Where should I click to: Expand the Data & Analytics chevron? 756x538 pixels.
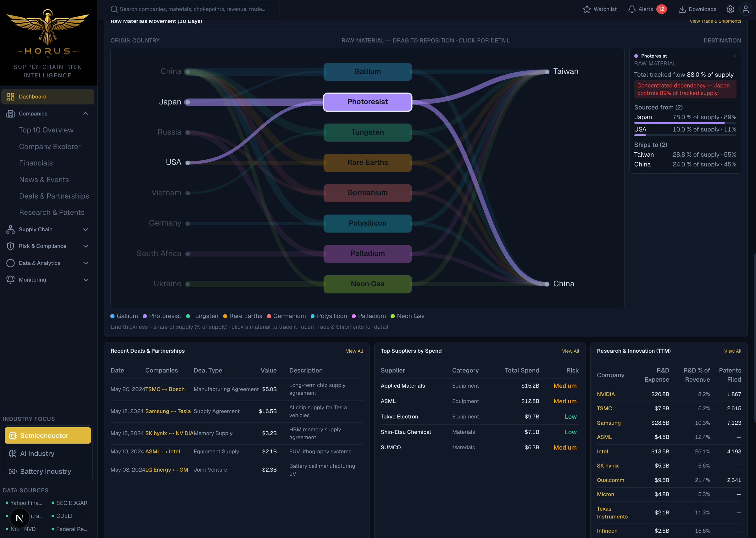(x=86, y=263)
